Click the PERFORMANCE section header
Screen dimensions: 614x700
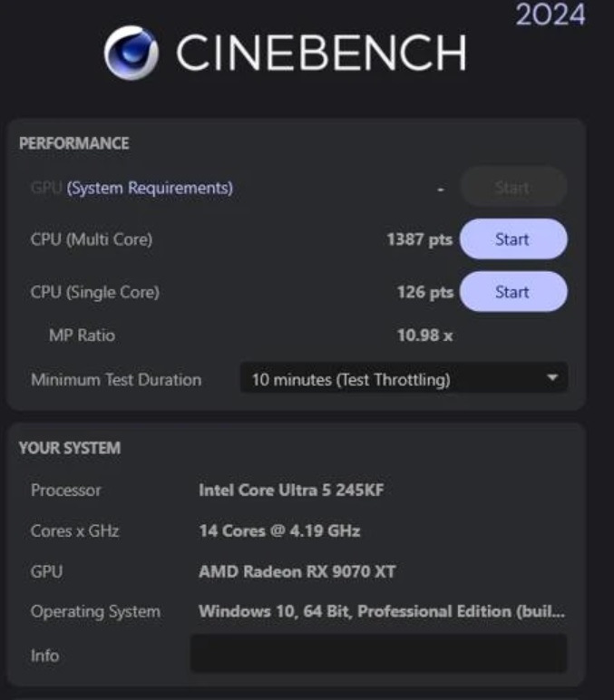73,143
